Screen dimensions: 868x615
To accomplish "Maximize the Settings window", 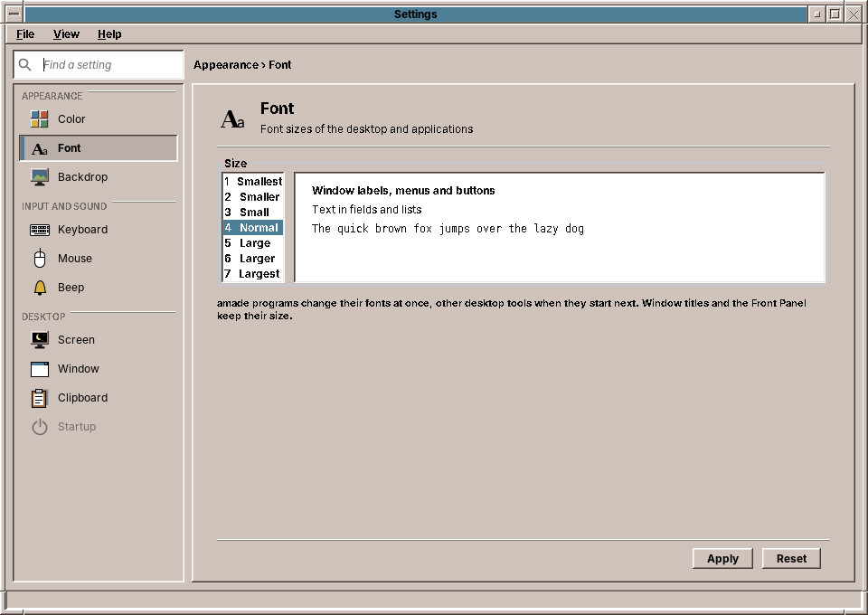I will (x=835, y=14).
